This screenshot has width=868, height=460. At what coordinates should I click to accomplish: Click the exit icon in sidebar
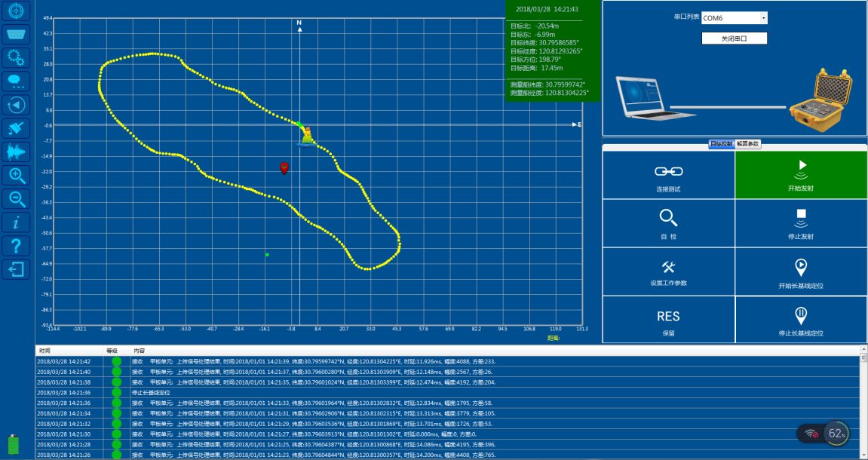17,268
